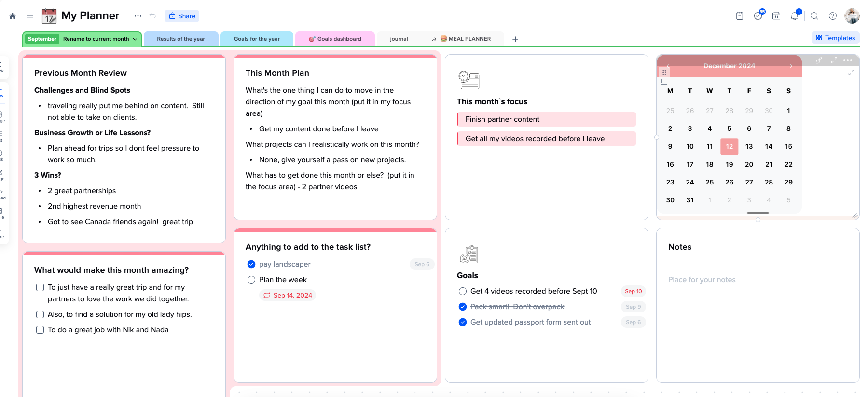Click into the Notes placeholder text
This screenshot has height=397, width=868.
coord(702,280)
